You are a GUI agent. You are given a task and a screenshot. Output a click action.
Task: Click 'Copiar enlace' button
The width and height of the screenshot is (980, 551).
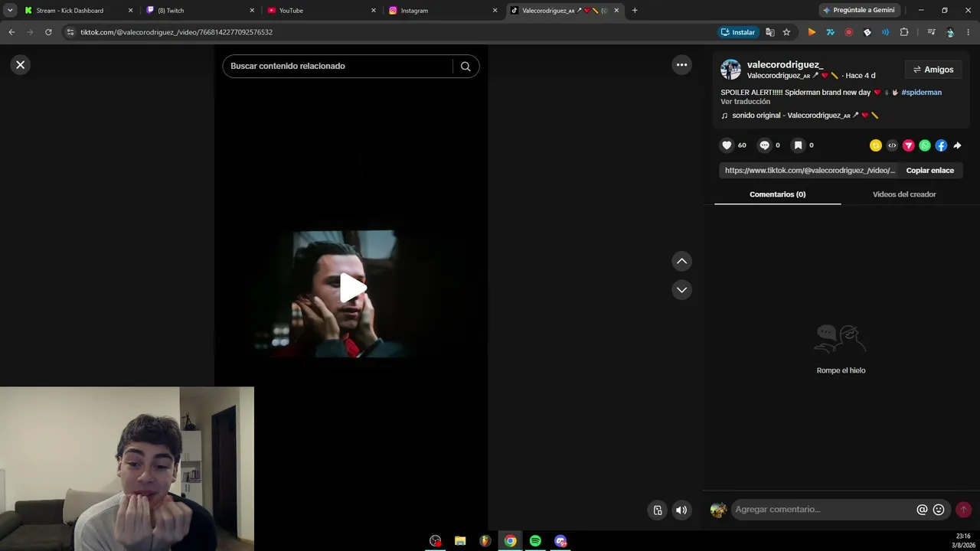click(930, 171)
